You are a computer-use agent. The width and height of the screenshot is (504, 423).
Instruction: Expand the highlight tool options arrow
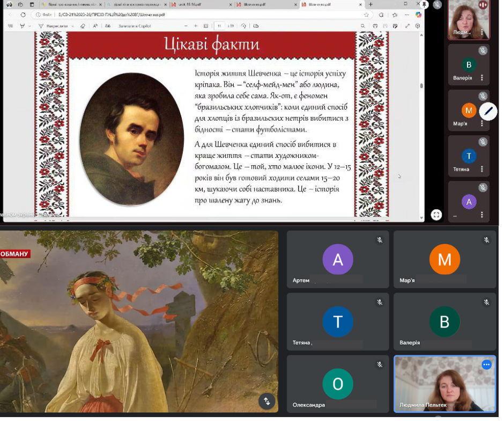click(29, 26)
